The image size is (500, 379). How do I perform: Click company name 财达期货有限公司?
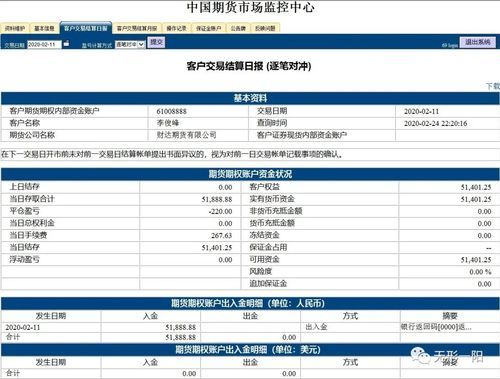[187, 135]
